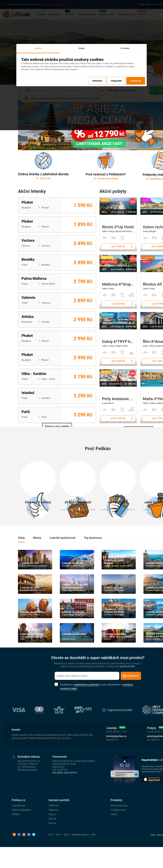This screenshot has height=868, width=163.
Task: Click the 'Povolit vše' cookies button
Action: [x=136, y=81]
